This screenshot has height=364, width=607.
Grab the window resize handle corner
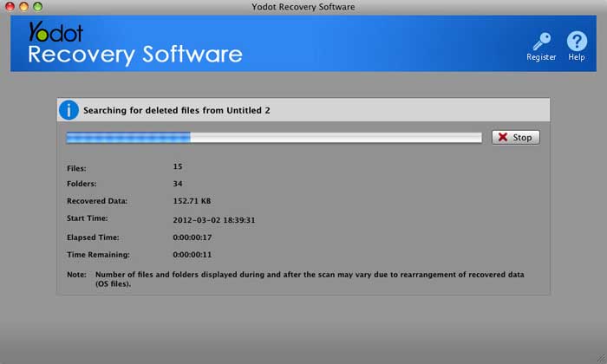(x=602, y=359)
